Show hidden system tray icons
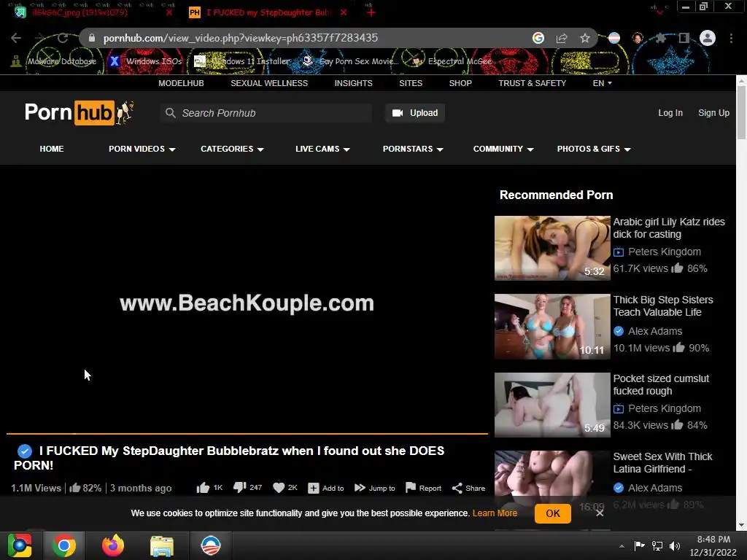The width and height of the screenshot is (747, 560). point(622,546)
